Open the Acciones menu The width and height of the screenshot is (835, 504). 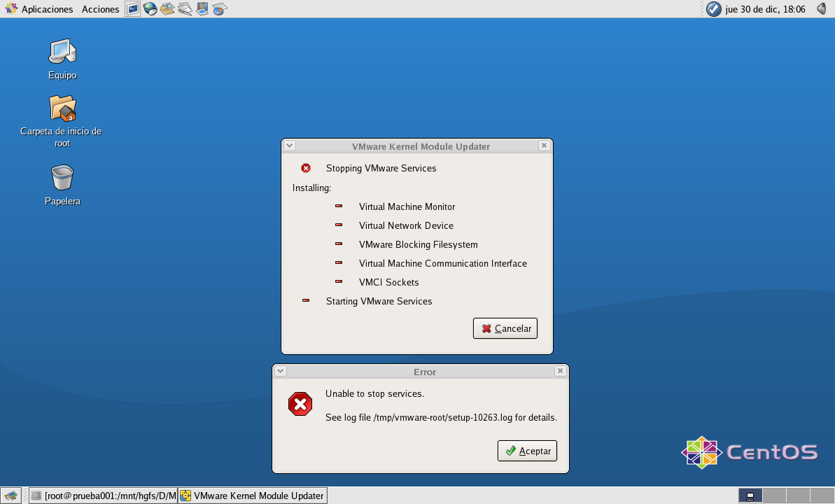coord(100,9)
